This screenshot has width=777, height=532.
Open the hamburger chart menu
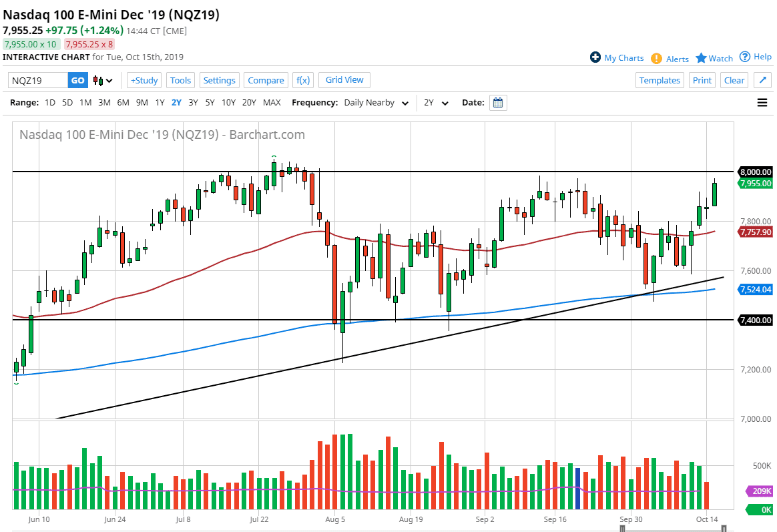[x=762, y=103]
